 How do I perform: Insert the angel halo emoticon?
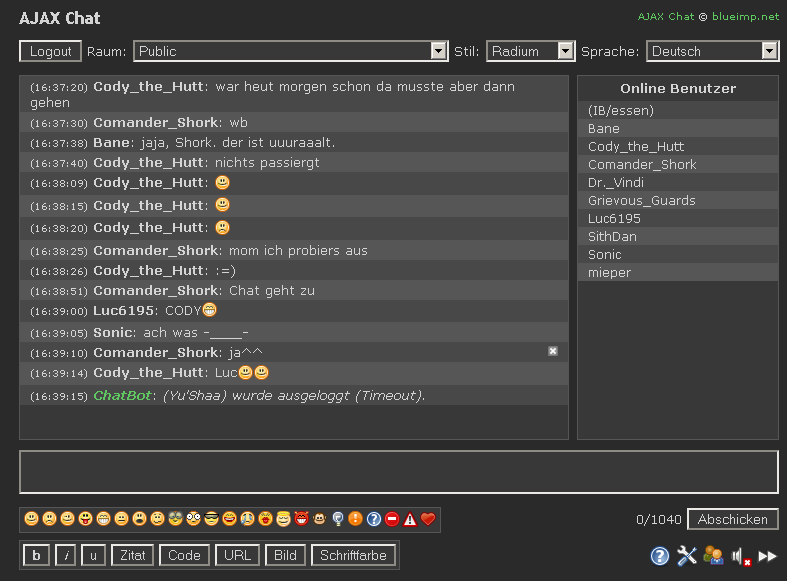284,519
